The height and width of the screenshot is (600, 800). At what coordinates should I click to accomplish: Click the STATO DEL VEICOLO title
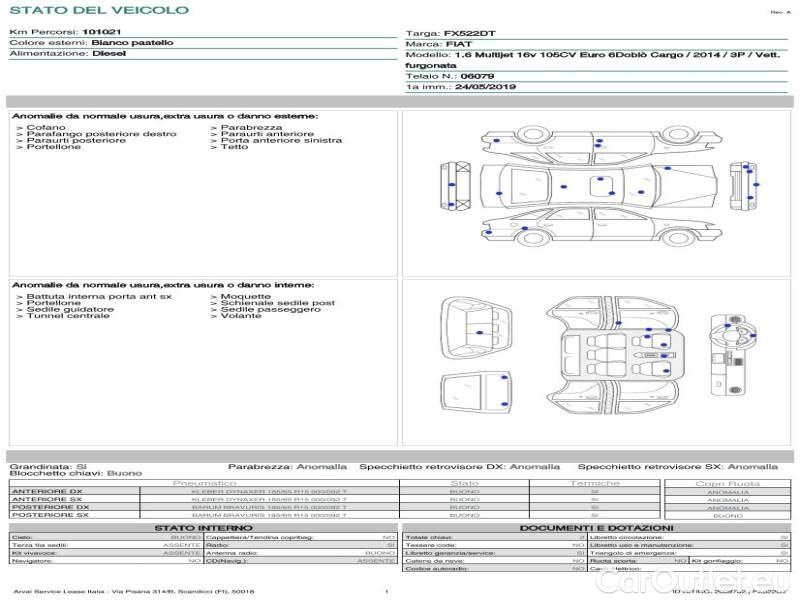tap(98, 10)
